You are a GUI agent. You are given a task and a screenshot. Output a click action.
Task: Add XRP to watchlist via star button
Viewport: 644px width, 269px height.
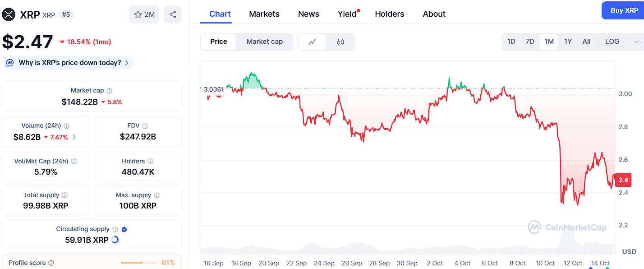coord(144,14)
